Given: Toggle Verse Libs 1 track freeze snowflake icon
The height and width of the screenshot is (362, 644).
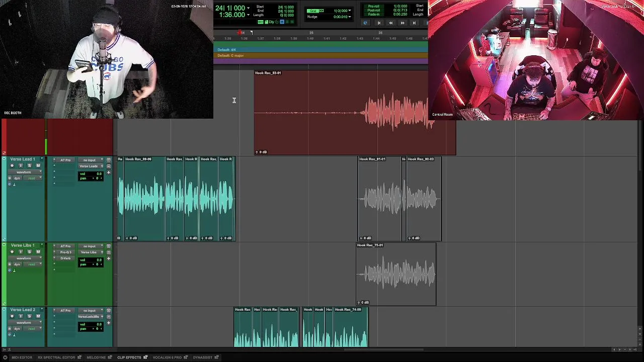Looking at the screenshot, I should point(10,264).
